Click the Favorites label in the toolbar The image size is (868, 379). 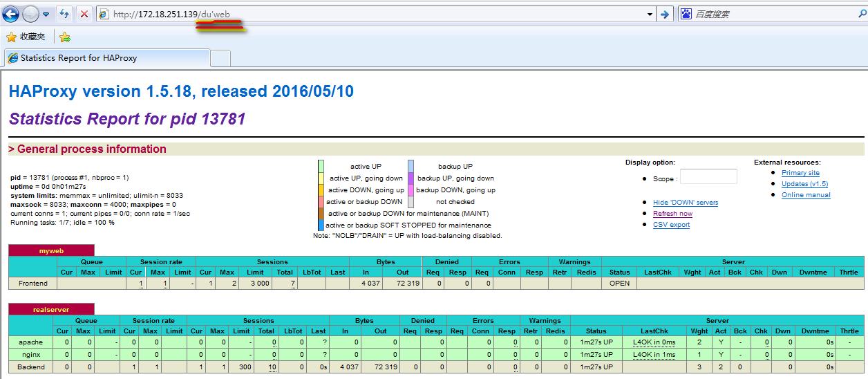(x=32, y=37)
